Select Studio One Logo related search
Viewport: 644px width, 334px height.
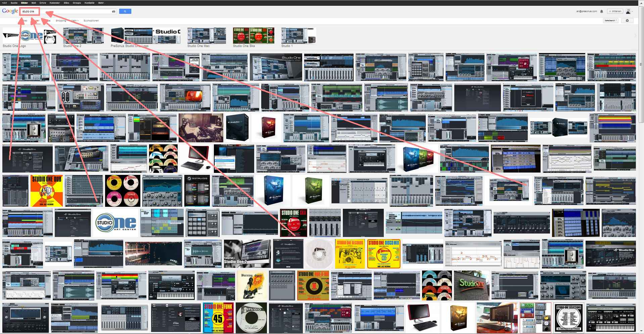pos(30,38)
